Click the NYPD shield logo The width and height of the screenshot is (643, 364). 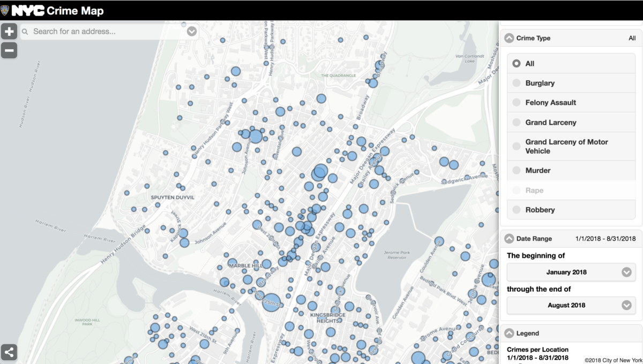tap(5, 10)
